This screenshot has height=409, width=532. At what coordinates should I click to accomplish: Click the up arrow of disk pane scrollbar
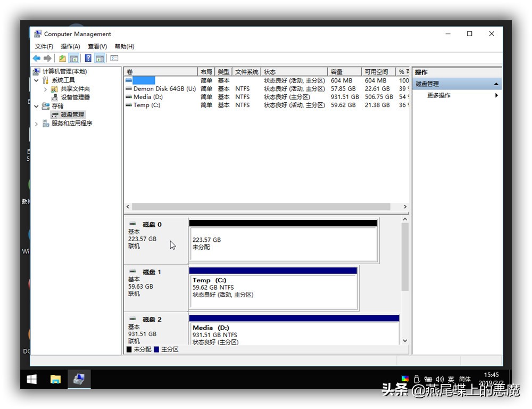click(x=405, y=219)
